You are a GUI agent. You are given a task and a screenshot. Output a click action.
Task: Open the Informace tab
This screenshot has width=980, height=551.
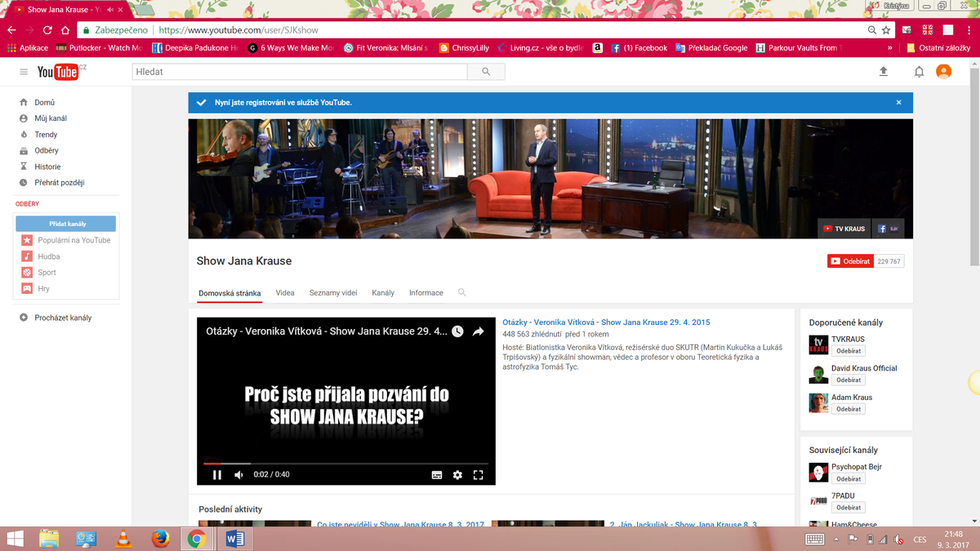[x=425, y=292]
